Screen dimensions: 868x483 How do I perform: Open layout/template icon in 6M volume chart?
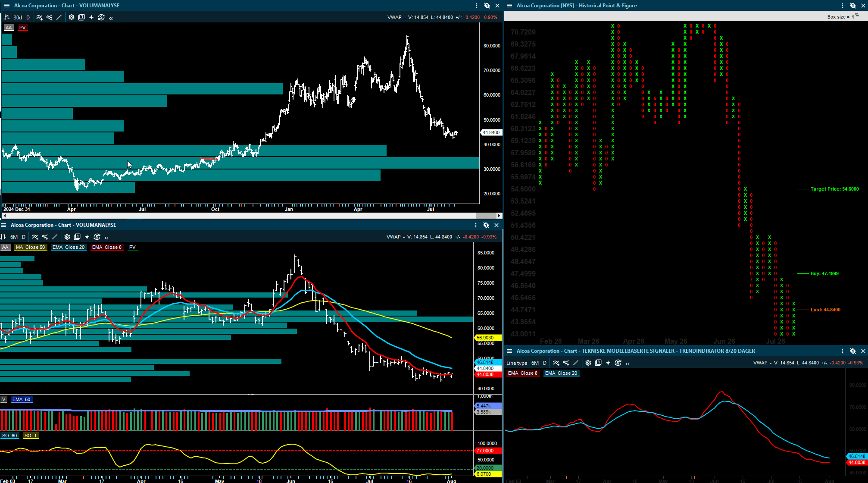(x=77, y=237)
